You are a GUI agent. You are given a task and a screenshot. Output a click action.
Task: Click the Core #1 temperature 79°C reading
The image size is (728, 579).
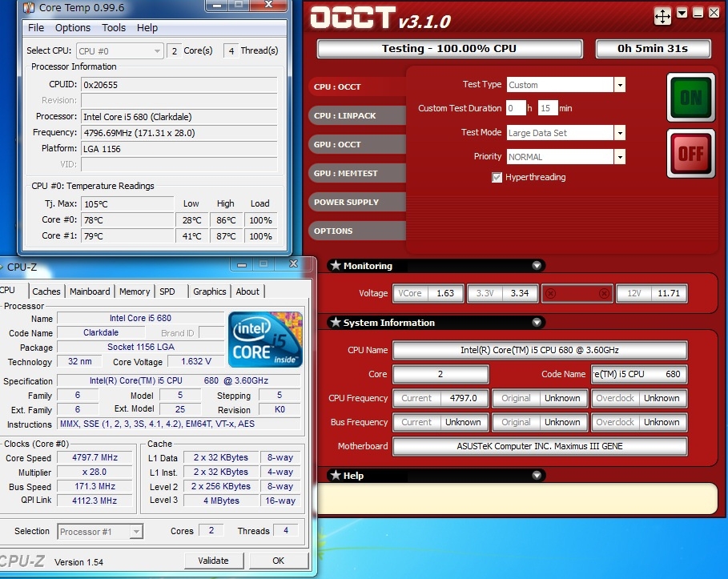click(x=127, y=236)
